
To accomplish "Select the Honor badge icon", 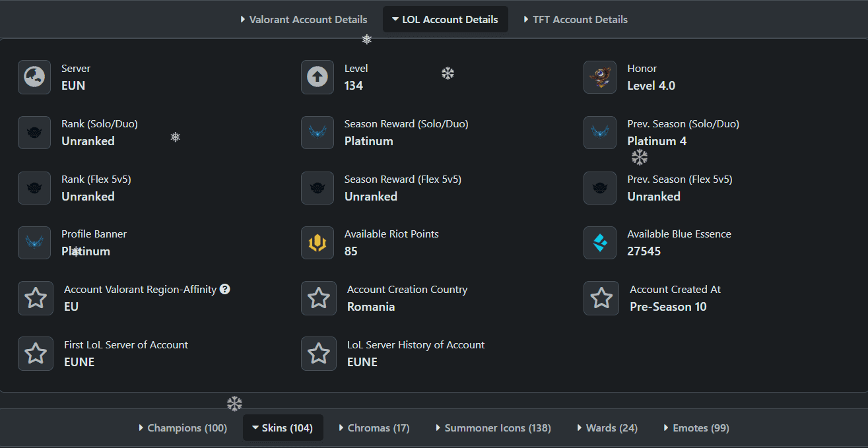I will 600,77.
